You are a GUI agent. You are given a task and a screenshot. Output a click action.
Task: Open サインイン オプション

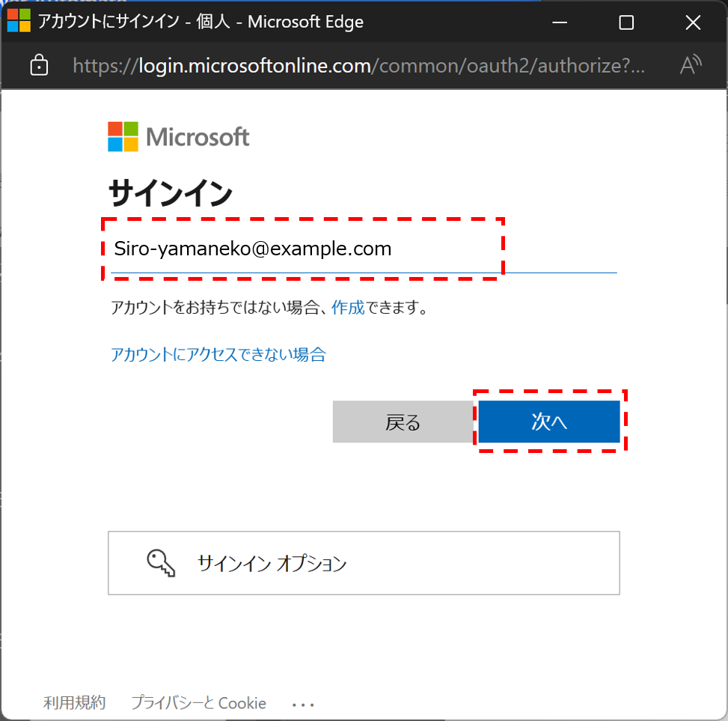(364, 563)
